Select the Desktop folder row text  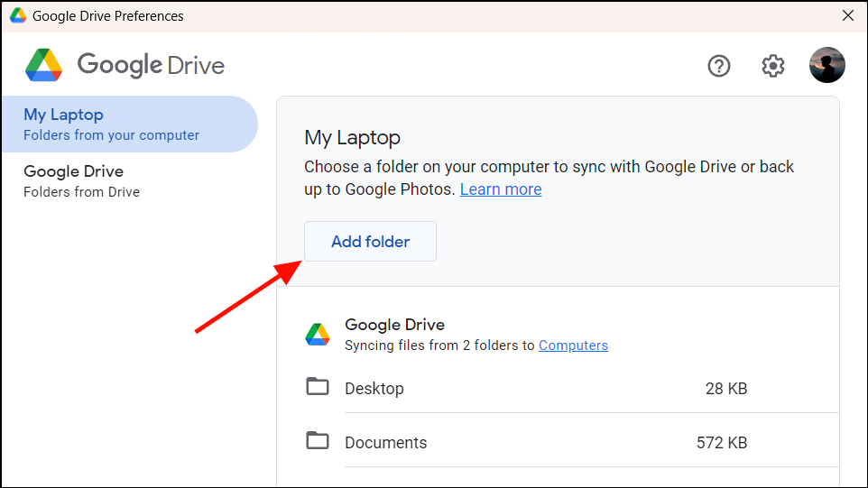tap(374, 389)
